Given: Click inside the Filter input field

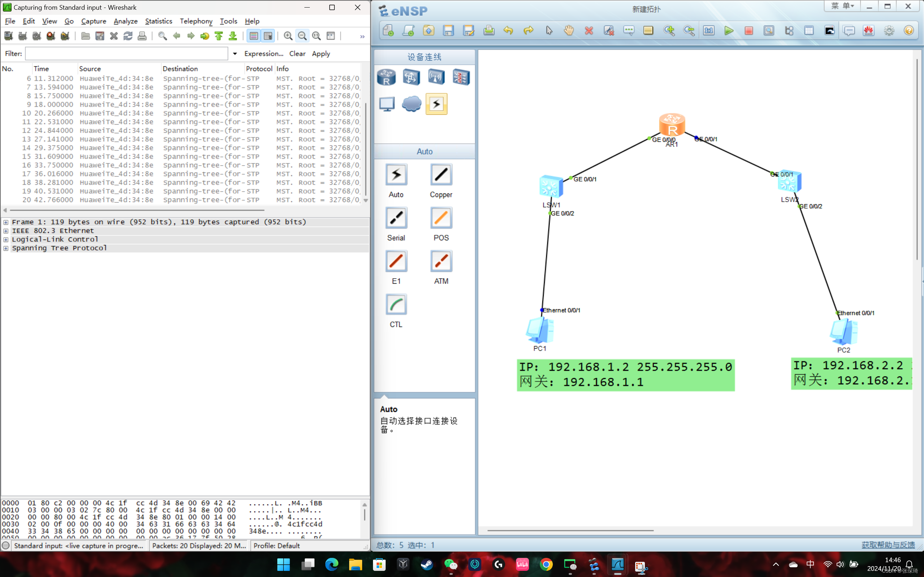Looking at the screenshot, I should pos(126,54).
